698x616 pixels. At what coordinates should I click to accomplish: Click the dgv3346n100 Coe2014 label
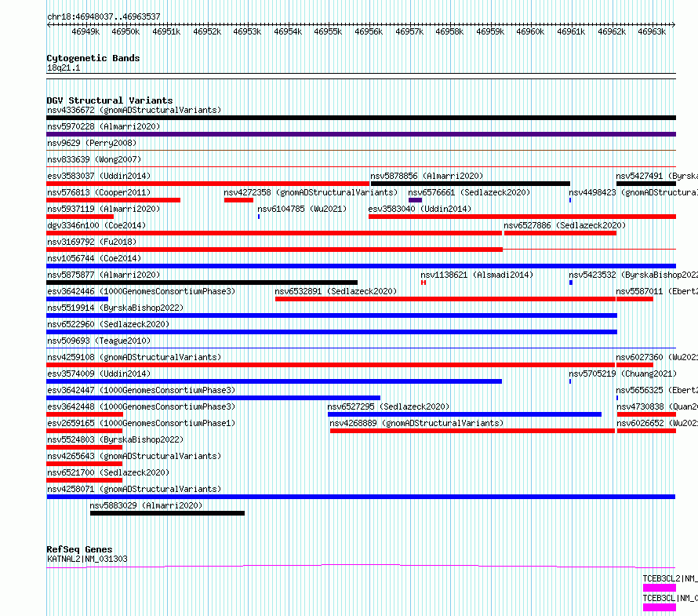coord(96,225)
